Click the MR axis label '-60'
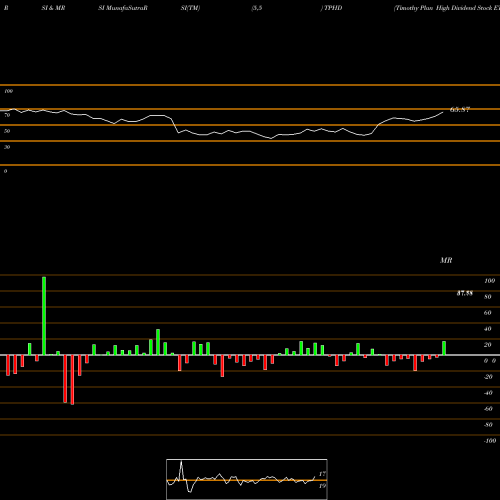The width and height of the screenshot is (500, 500). (x=488, y=409)
